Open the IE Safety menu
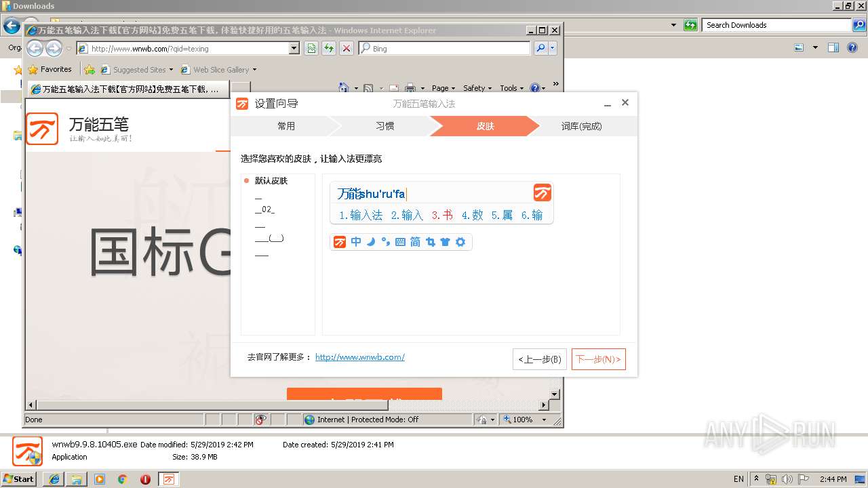Viewport: 868px width, 488px height. click(x=477, y=88)
